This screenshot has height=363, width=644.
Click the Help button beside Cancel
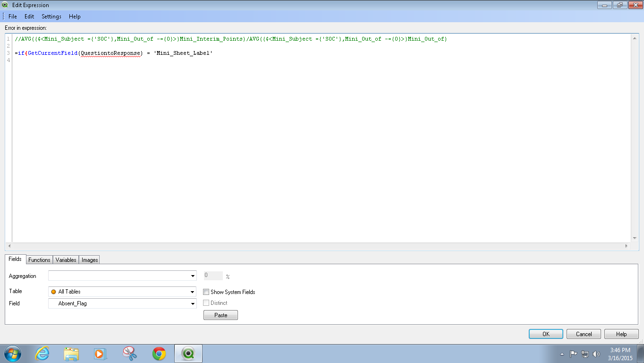point(621,334)
